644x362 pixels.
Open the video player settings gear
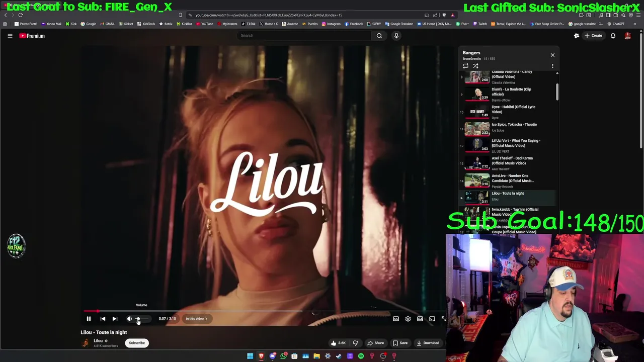click(408, 318)
